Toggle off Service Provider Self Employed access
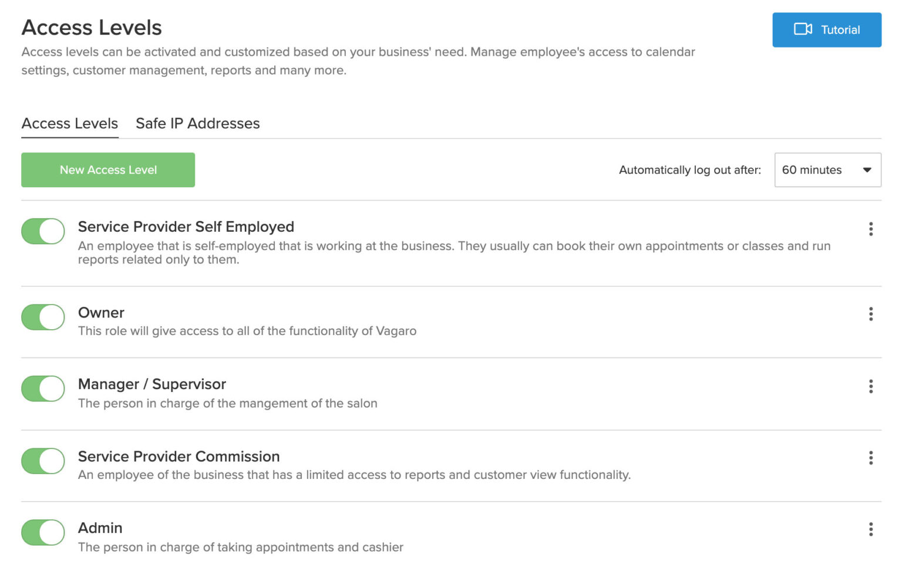 [x=43, y=231]
